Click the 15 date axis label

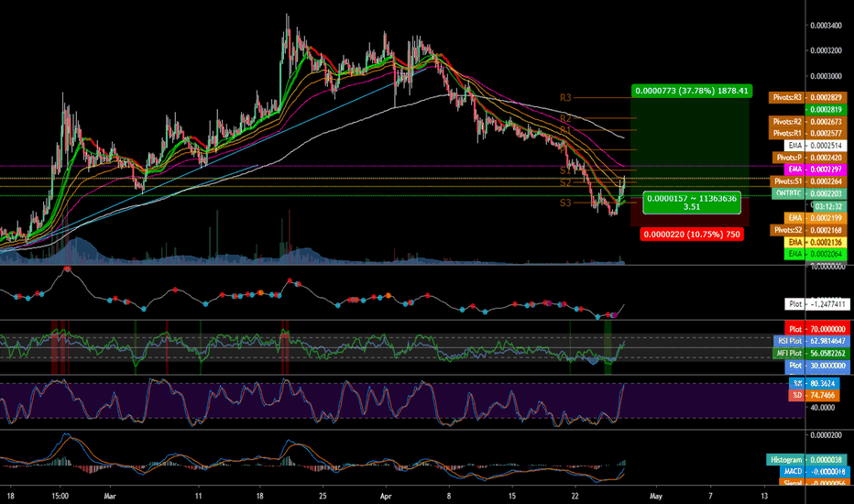point(512,496)
